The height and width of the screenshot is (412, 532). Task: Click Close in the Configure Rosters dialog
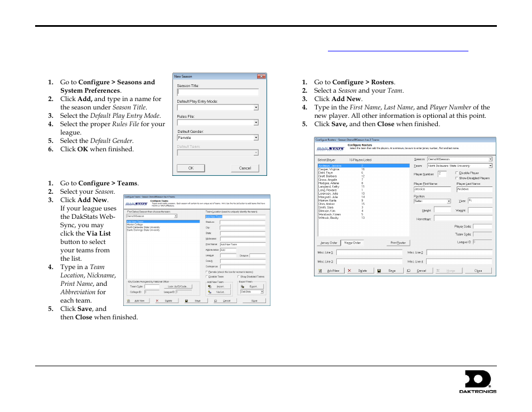[478, 271]
